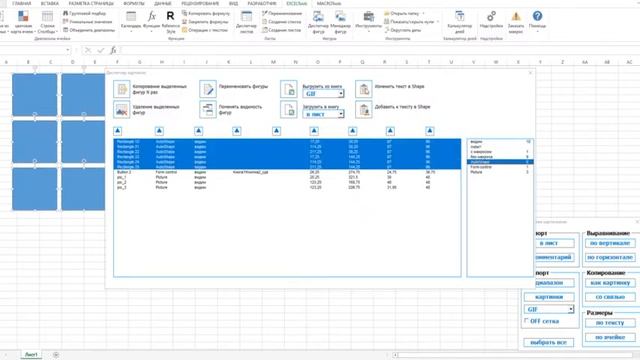The width and height of the screenshot is (640, 360).
Task: Click Поменять видимость фигур icon
Action: pos(208,110)
